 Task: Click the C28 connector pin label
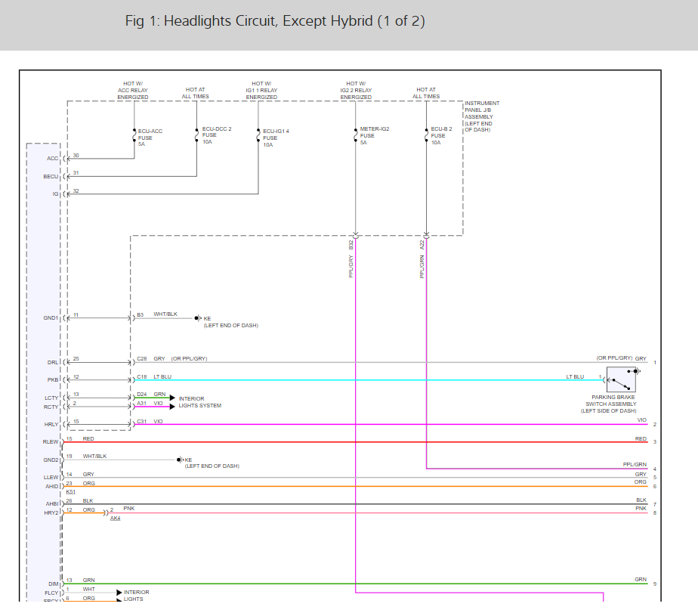coord(142,358)
